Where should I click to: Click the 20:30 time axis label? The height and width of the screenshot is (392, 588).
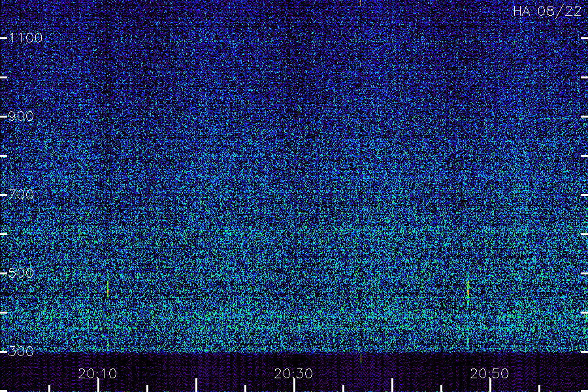click(x=293, y=373)
